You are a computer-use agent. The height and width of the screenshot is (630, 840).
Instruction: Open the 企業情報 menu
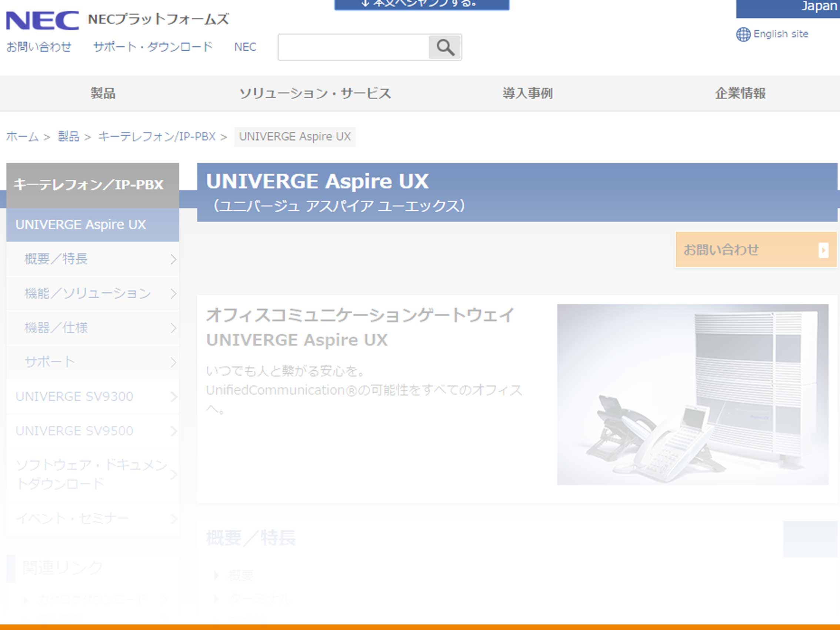[740, 93]
